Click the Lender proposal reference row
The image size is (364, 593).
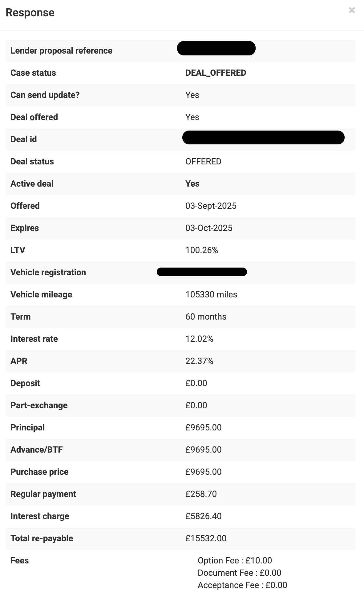pos(61,50)
